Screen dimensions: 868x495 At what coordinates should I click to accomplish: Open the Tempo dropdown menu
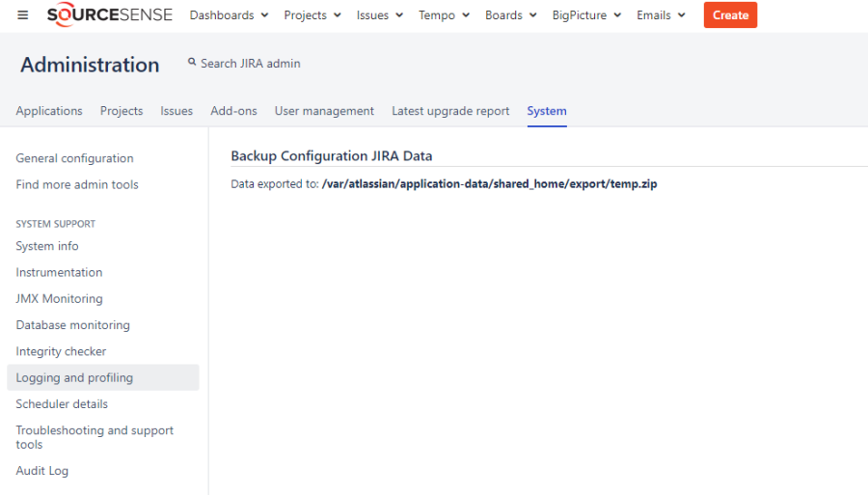[444, 14]
